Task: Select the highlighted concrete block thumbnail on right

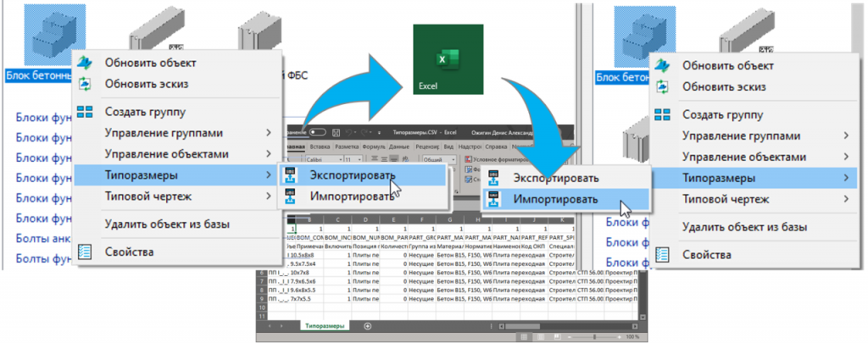Action: [x=645, y=38]
